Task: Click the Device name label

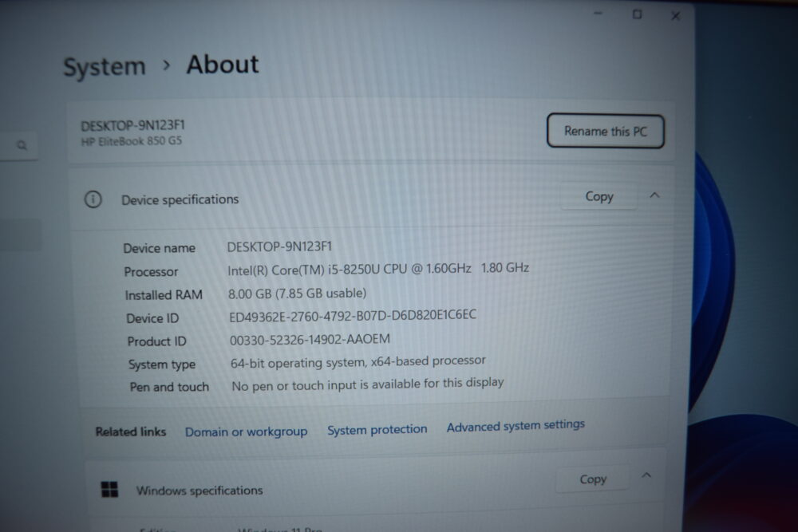Action: 160,248
